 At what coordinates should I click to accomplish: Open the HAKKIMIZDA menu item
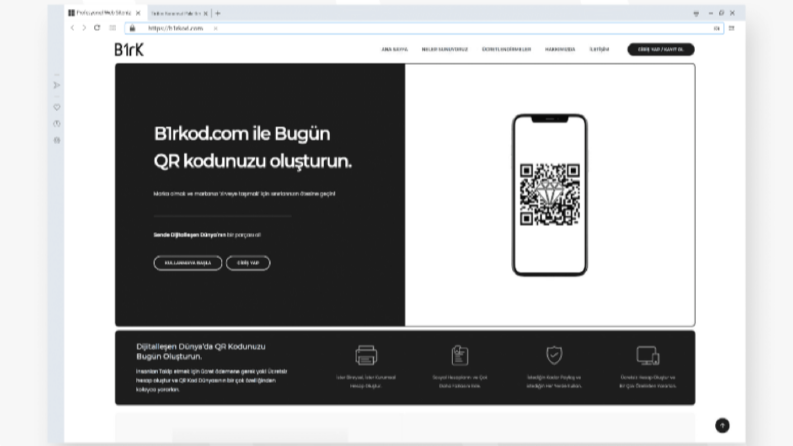click(x=560, y=50)
